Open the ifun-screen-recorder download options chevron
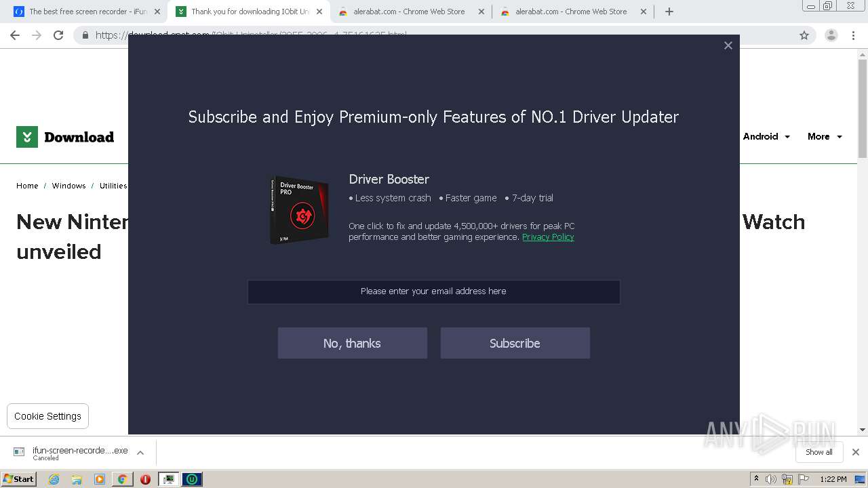Image resolution: width=868 pixels, height=488 pixels. (x=140, y=453)
